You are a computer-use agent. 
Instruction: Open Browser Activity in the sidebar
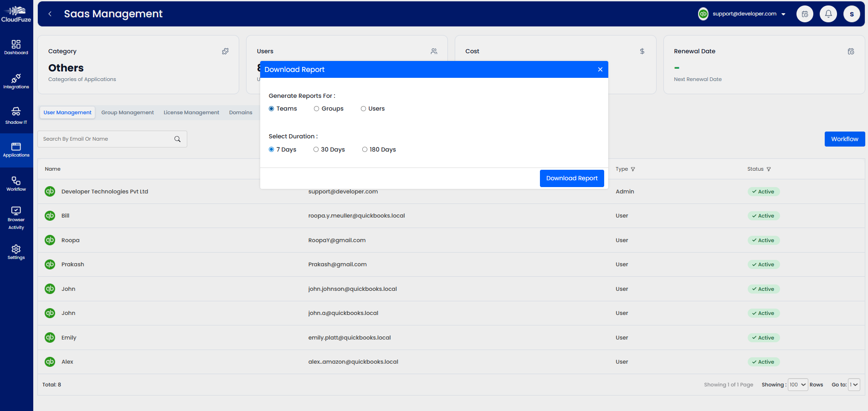click(16, 217)
